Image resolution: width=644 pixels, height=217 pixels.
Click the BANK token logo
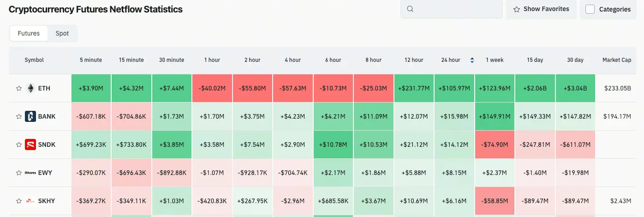click(x=30, y=116)
